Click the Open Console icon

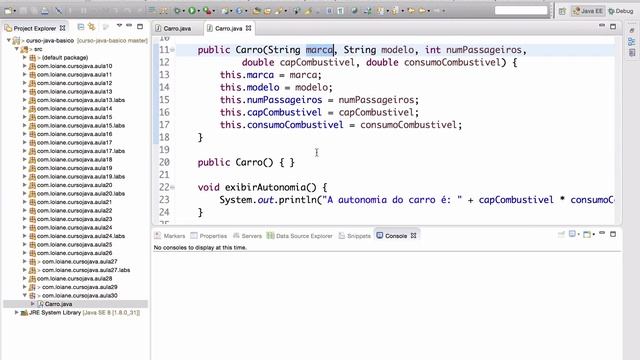[x=587, y=234]
